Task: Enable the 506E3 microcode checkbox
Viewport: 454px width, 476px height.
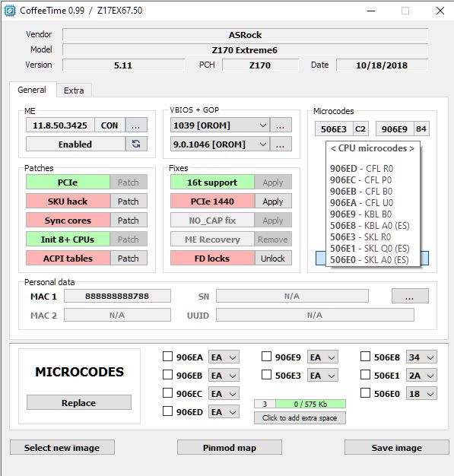Action: [266, 375]
